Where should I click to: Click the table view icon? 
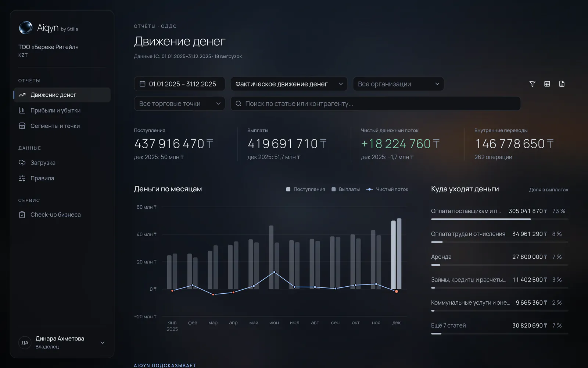tap(547, 84)
